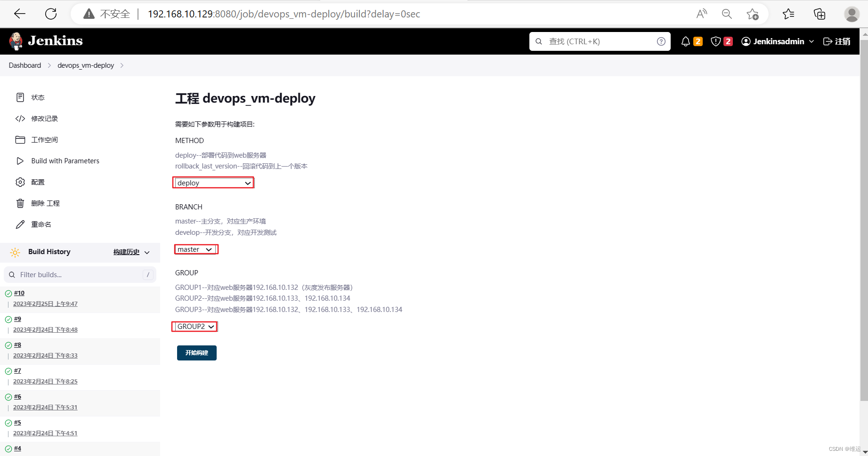Open the Jenkinsadmin user menu chevron
The image size is (868, 456).
(811, 41)
